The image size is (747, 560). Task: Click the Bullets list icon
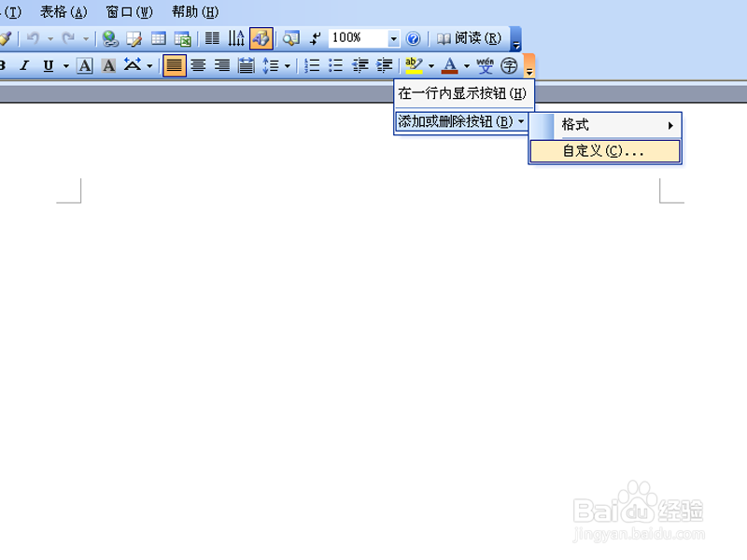336,65
